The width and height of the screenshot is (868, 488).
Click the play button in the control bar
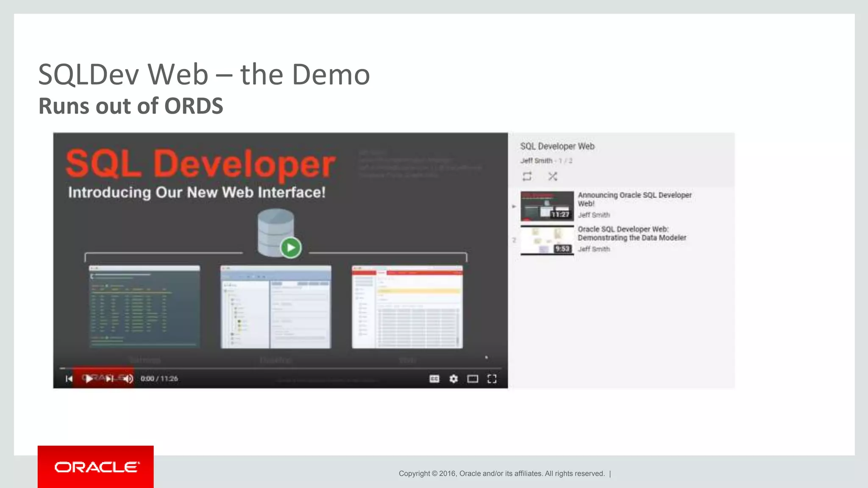tap(89, 379)
